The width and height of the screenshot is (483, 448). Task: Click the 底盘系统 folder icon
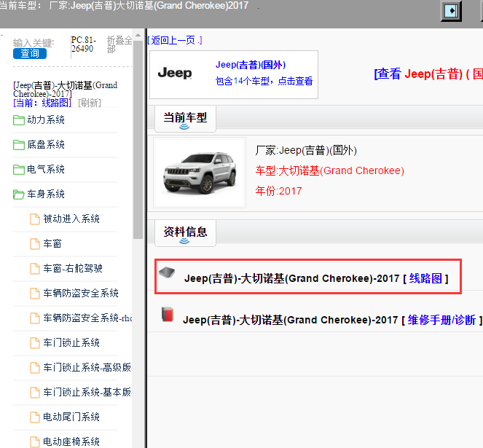tap(19, 145)
